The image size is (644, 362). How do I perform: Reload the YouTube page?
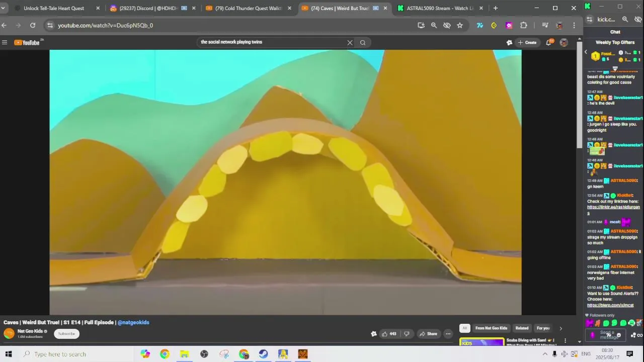[33, 25]
